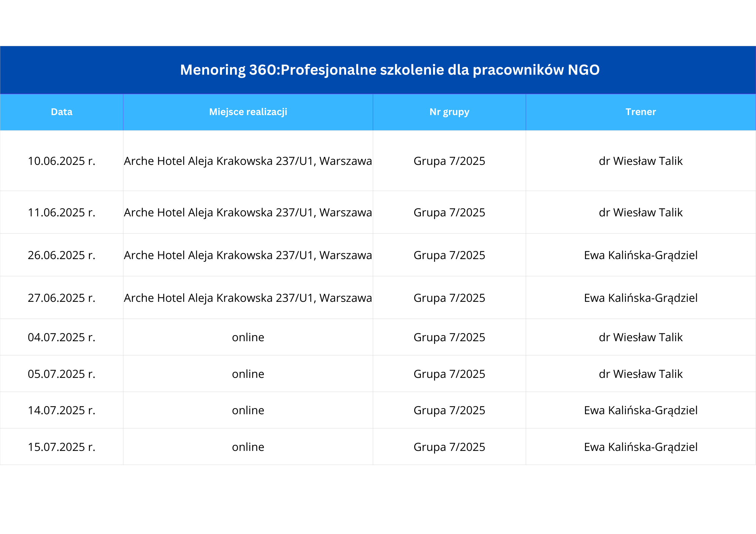Select the date cell 14.07.2025 r.
The image size is (756, 534).
(62, 411)
